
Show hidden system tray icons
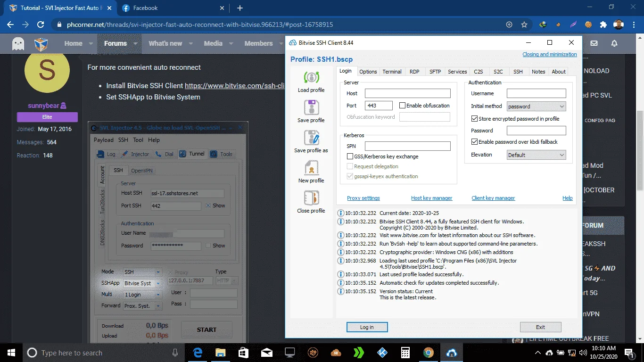click(x=538, y=353)
